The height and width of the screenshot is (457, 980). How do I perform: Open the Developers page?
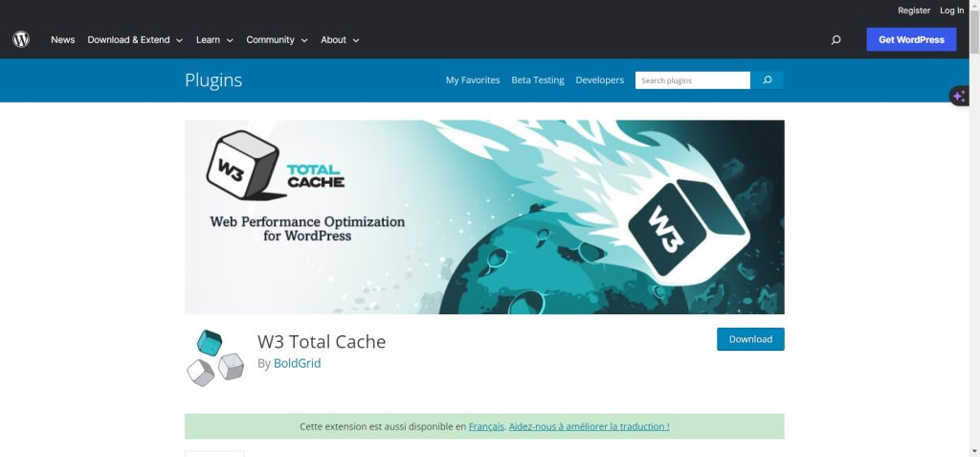[599, 80]
